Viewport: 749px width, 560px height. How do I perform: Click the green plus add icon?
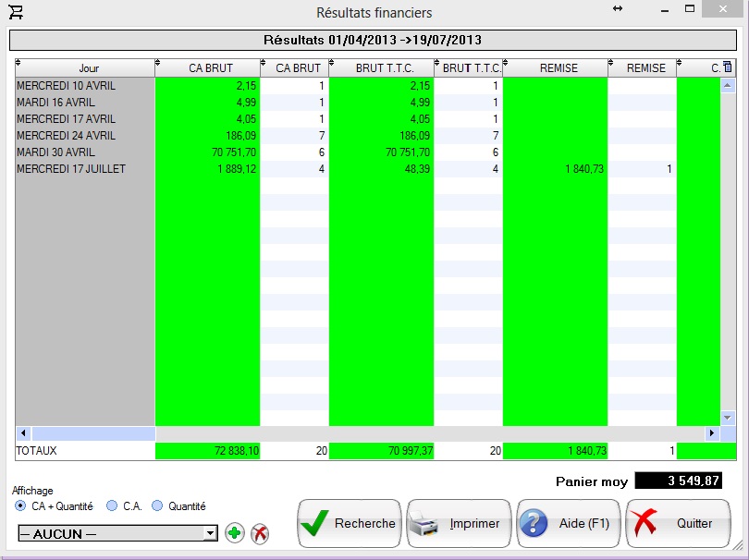tap(235, 533)
